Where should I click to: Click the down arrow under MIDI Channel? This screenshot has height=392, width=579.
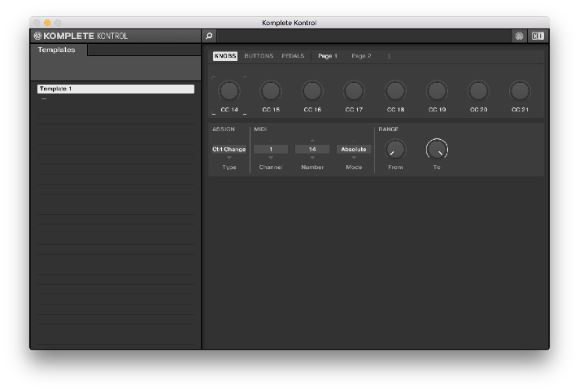(x=271, y=158)
